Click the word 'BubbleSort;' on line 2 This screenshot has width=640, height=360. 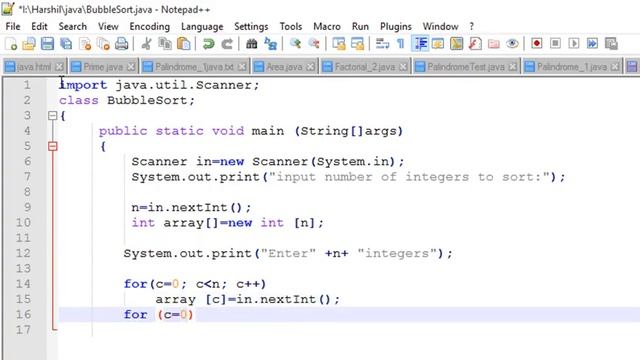click(x=151, y=100)
